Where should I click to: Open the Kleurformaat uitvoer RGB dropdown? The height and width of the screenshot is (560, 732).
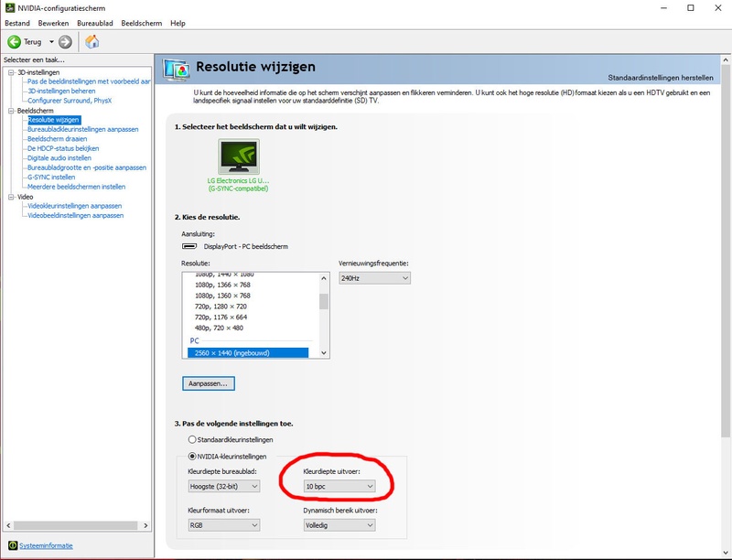pyautogui.click(x=223, y=525)
